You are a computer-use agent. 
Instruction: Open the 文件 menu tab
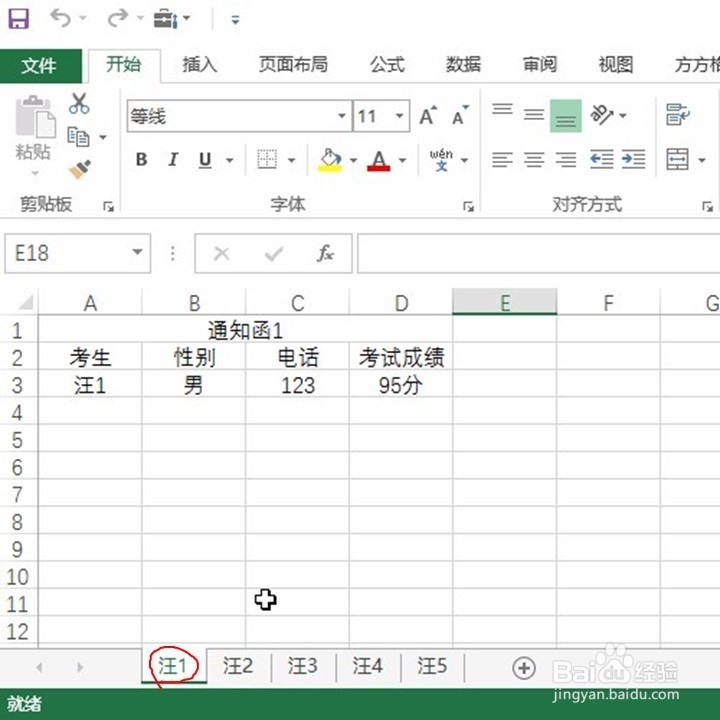click(40, 66)
